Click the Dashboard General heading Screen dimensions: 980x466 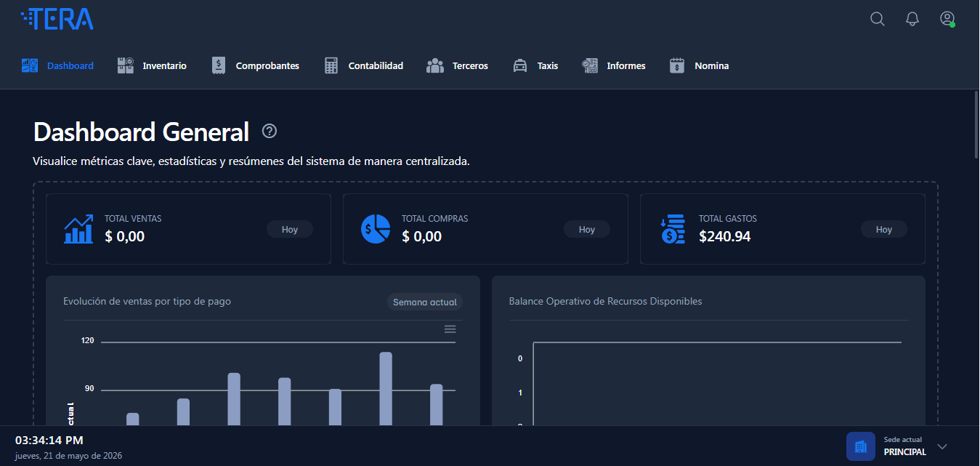142,132
